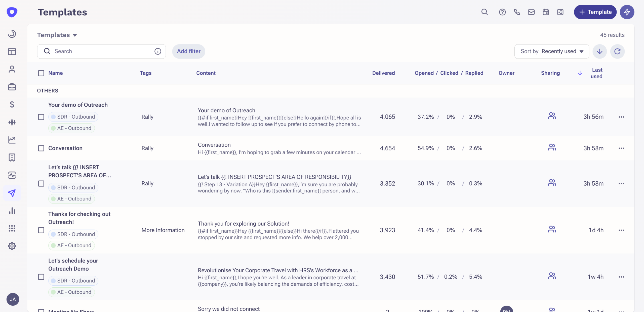Click the dollar sign opportunities sidebar icon
This screenshot has width=644, height=312.
[12, 105]
